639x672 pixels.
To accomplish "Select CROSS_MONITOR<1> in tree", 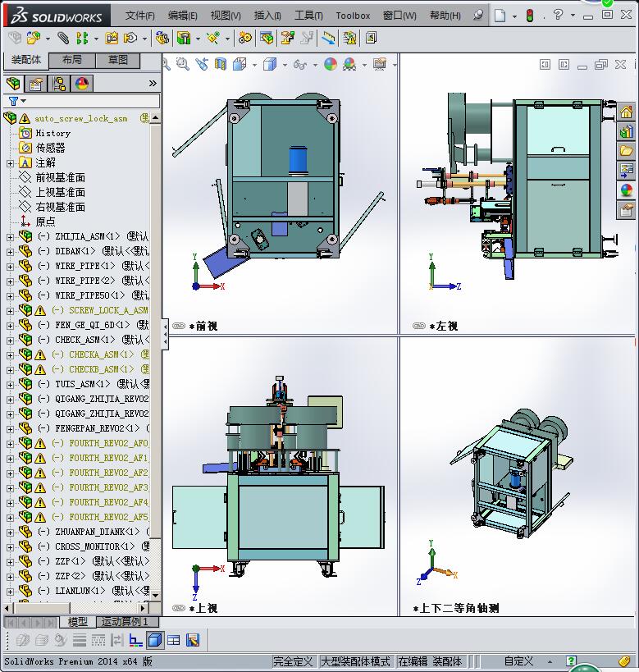I will [x=94, y=546].
